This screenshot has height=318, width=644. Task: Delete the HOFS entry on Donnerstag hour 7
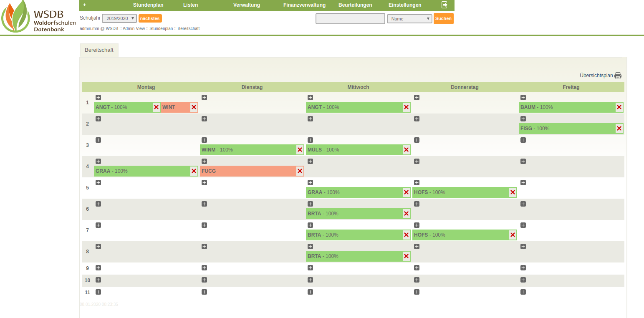[513, 235]
